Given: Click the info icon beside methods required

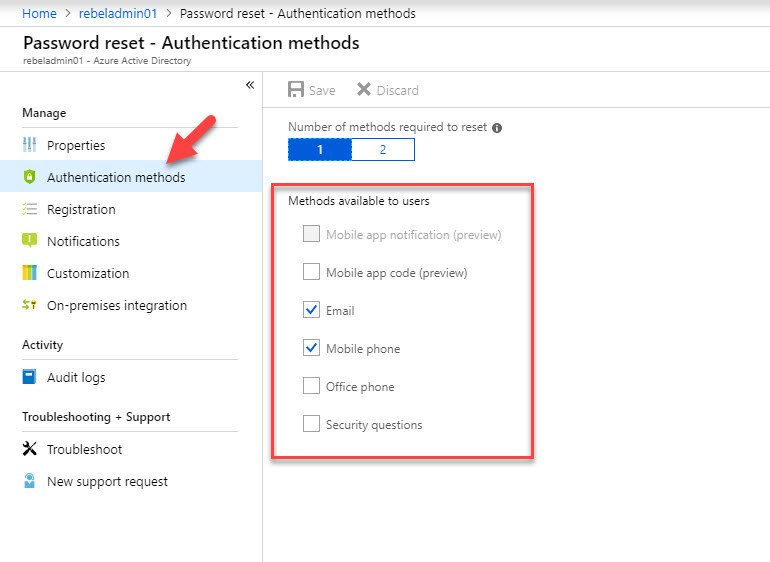Looking at the screenshot, I should click(x=497, y=128).
